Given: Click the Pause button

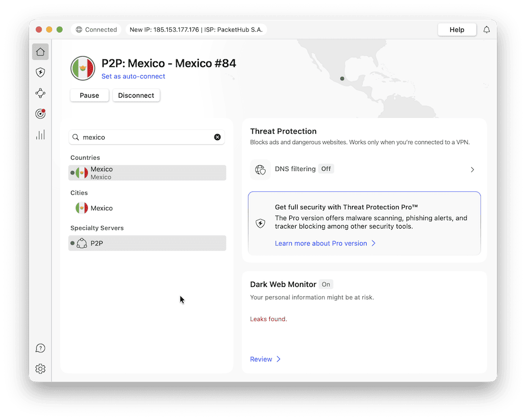Looking at the screenshot, I should (x=89, y=96).
